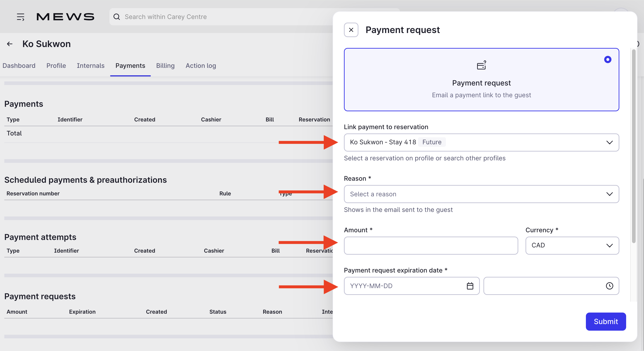Click the MEWS logo

[66, 17]
